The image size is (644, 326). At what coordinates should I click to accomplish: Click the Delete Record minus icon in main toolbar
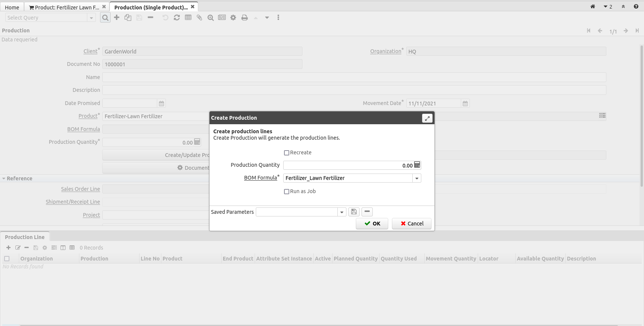click(150, 17)
